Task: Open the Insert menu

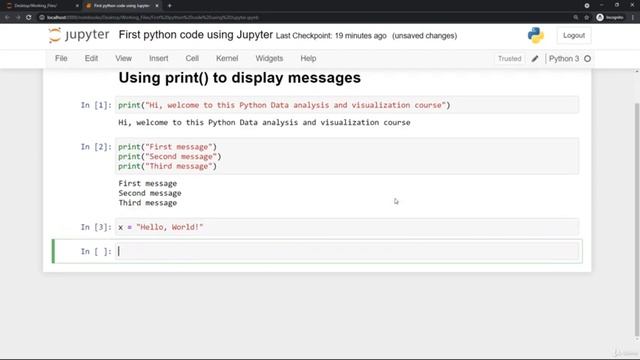Action: pyautogui.click(x=158, y=58)
